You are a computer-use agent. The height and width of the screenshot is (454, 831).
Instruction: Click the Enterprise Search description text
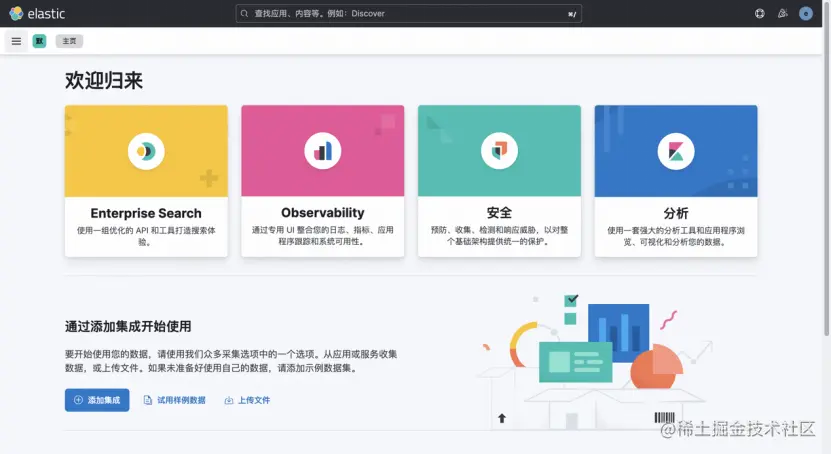point(146,236)
